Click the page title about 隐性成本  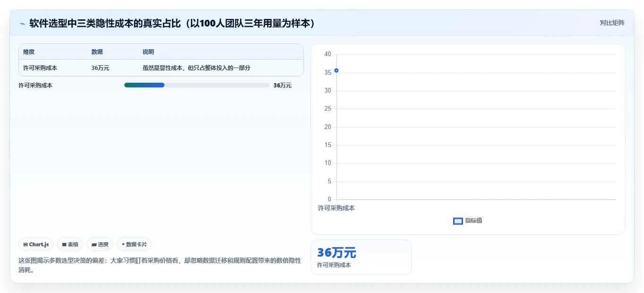point(172,23)
